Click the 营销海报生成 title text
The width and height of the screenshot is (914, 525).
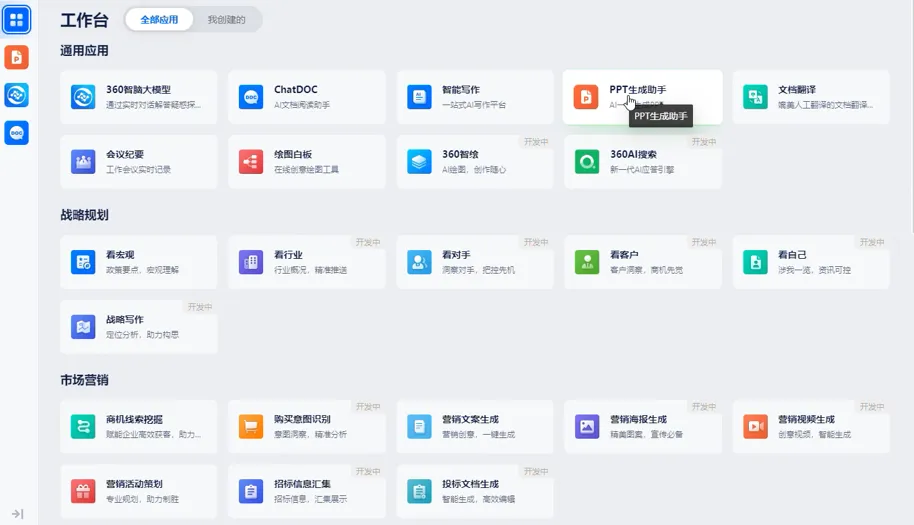[638, 420]
